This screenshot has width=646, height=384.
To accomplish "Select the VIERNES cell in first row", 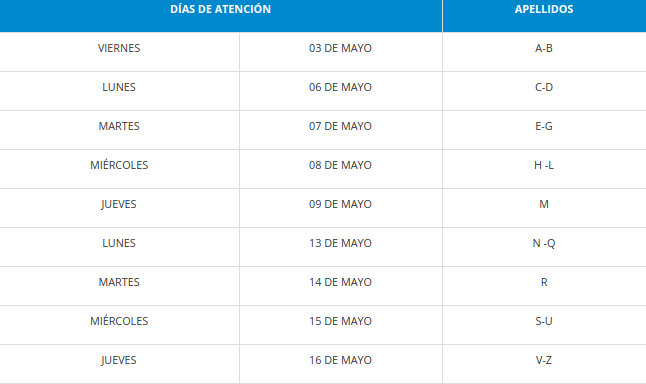I will 119,52.
